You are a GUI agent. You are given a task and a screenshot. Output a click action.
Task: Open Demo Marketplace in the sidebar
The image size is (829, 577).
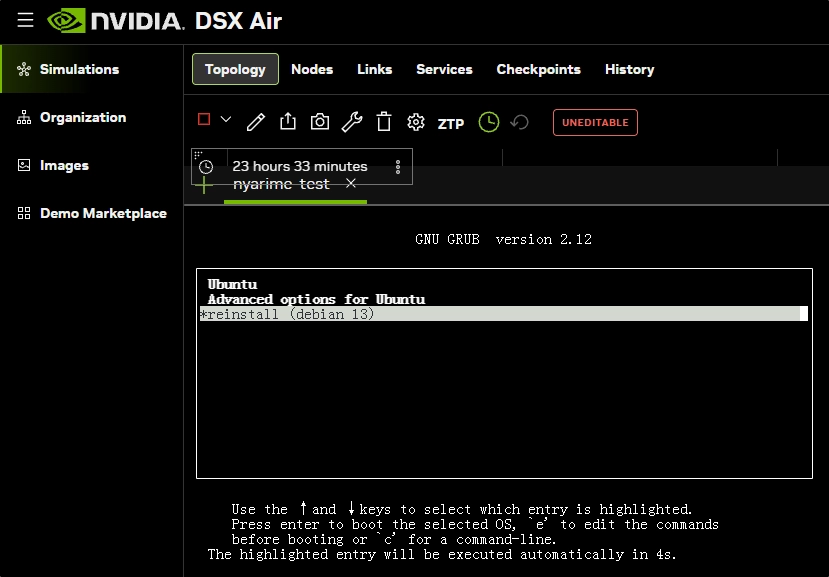point(92,213)
